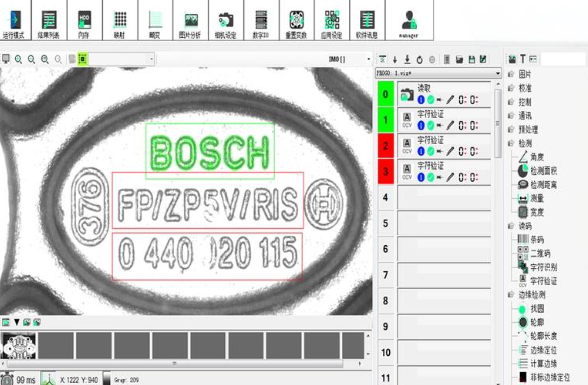Expand the 校准 calibration category

pyautogui.click(x=511, y=88)
